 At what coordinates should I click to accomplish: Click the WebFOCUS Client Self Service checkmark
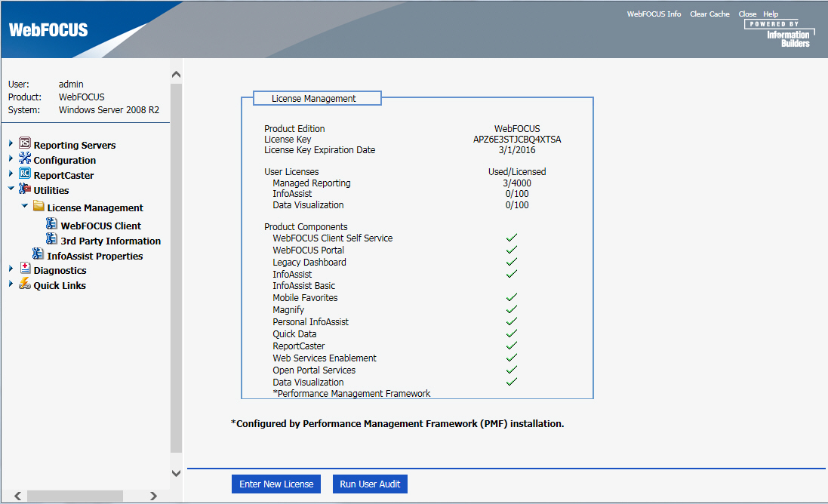512,238
